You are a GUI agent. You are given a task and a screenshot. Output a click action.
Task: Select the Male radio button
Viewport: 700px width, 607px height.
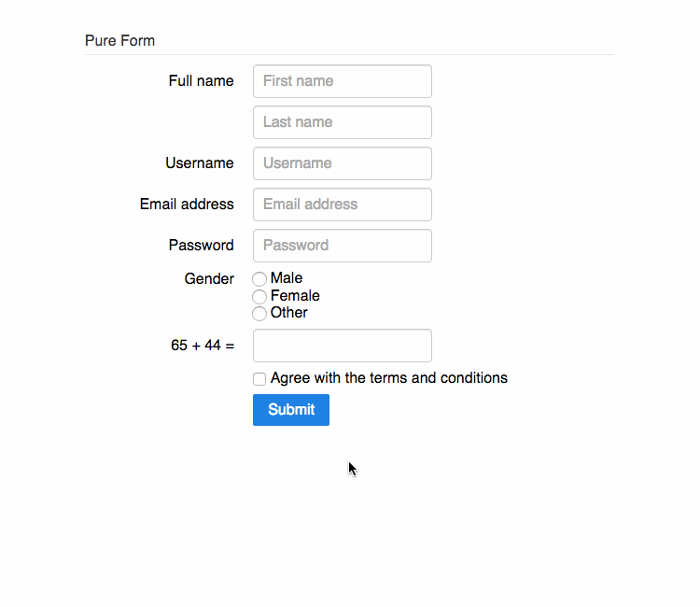(259, 278)
